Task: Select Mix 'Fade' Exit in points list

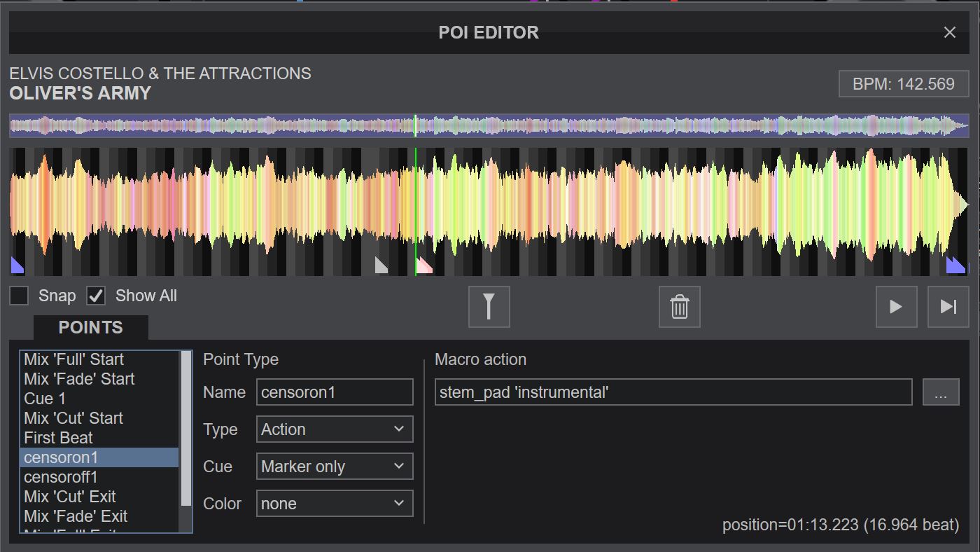Action: tap(99, 516)
